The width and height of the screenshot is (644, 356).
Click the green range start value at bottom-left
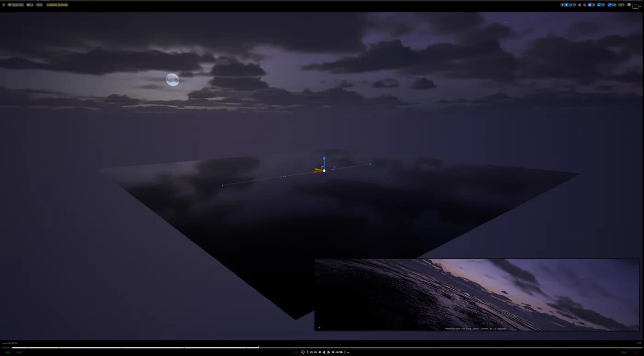(7, 352)
